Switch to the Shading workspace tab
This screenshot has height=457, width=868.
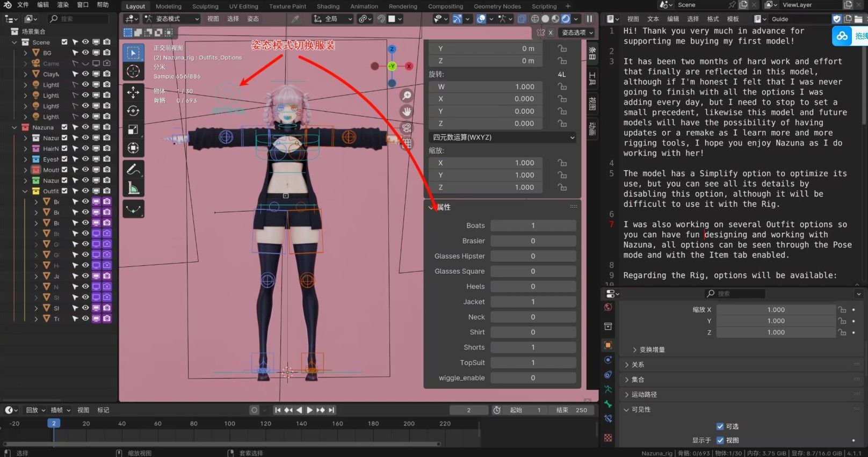[x=328, y=6]
